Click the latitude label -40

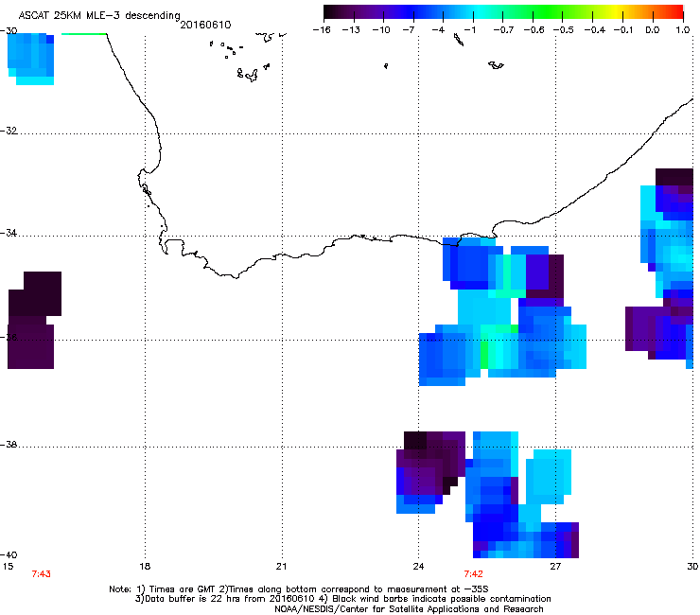9,554
